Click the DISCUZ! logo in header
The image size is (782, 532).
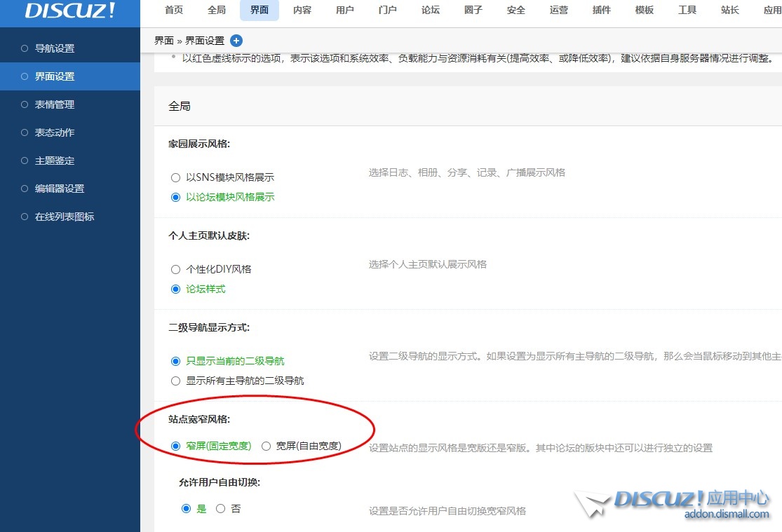[70, 11]
